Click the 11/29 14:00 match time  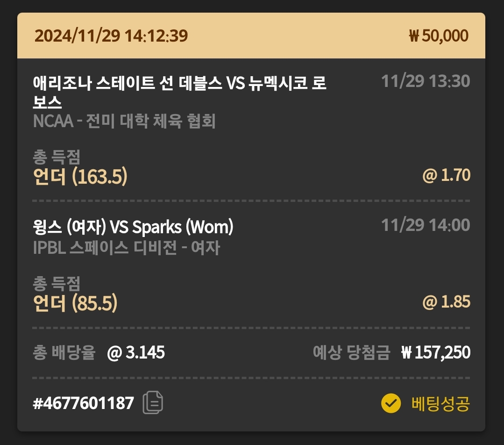point(426,225)
